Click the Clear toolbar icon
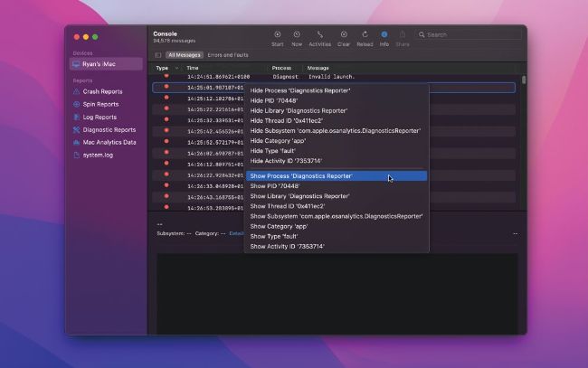 (x=344, y=34)
